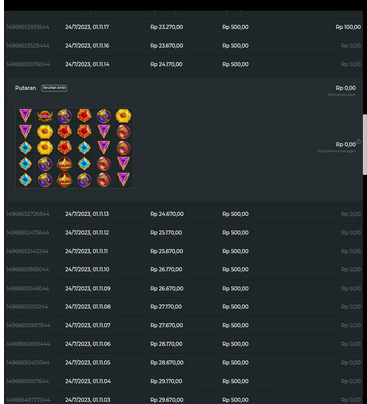Select timestamp 24/7/2023, 01.11.12
The image size is (367, 404).
(87, 233)
